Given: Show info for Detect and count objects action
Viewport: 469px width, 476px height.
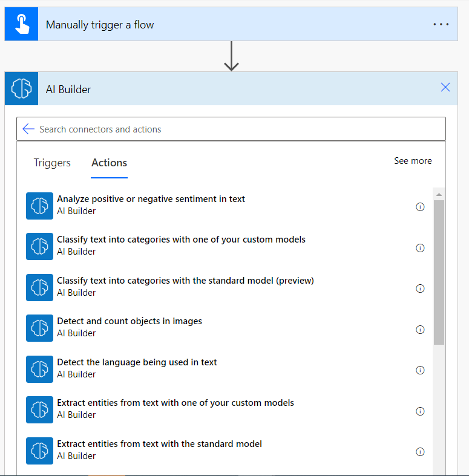Looking at the screenshot, I should 420,330.
